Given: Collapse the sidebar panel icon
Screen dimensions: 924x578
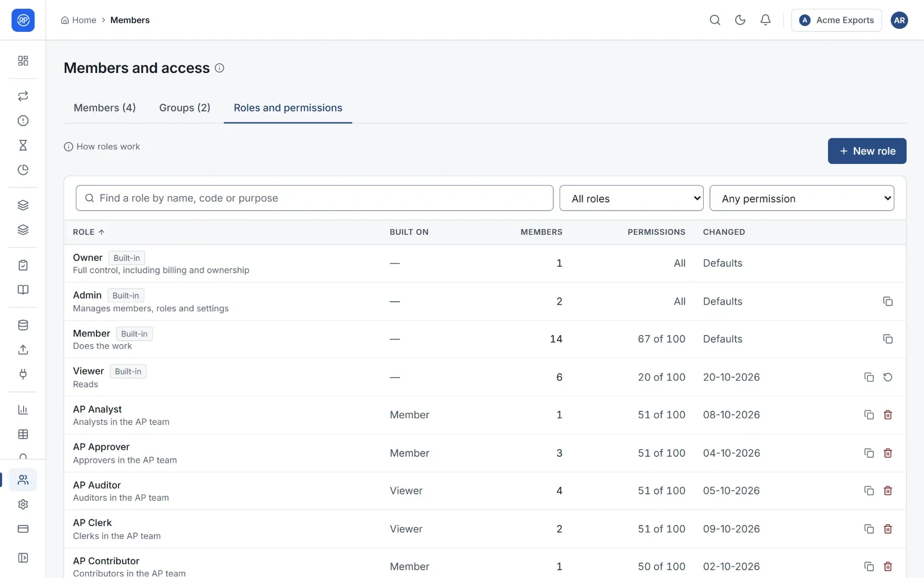Looking at the screenshot, I should (23, 558).
